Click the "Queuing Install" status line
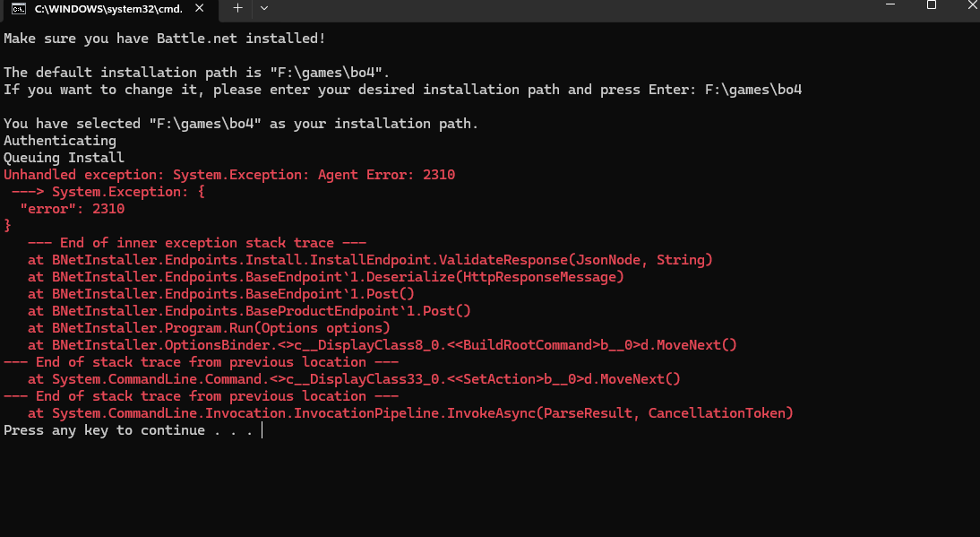Viewport: 980px width, 537px height. click(x=64, y=158)
